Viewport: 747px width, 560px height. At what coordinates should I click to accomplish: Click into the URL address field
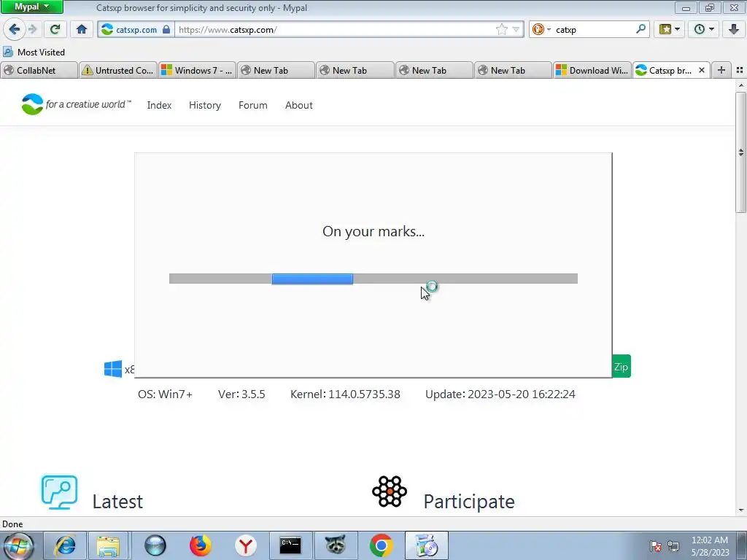(333, 29)
